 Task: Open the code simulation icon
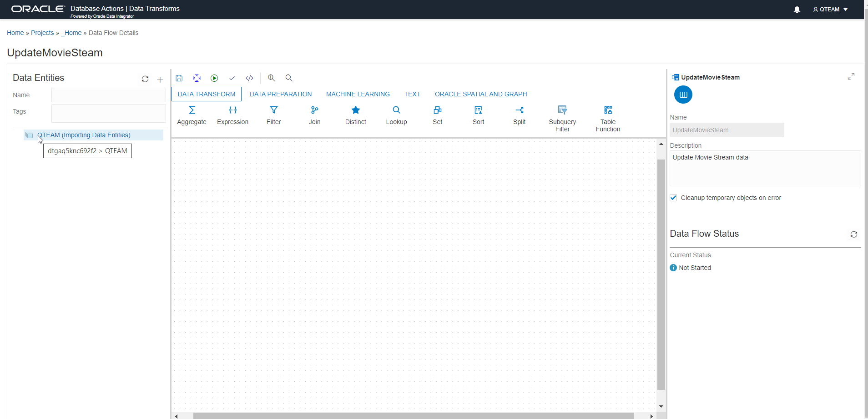tap(249, 78)
